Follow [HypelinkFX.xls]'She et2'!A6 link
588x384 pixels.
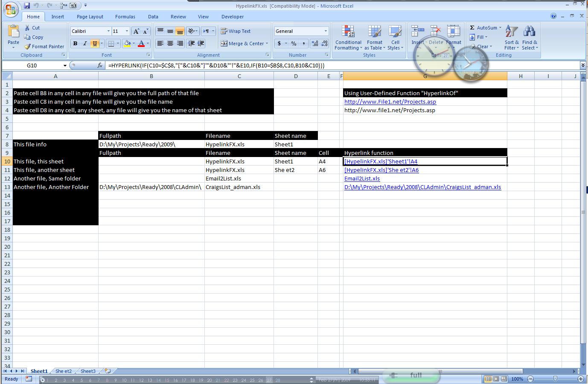click(x=381, y=170)
